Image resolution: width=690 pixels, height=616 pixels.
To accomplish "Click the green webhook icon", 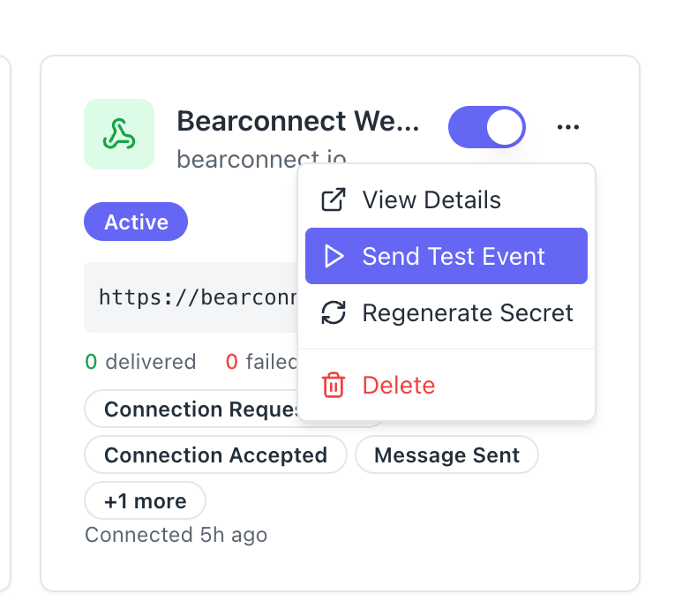I will 119,134.
